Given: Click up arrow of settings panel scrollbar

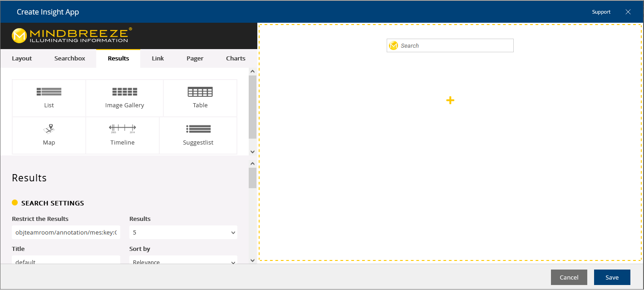Looking at the screenshot, I should click(253, 163).
